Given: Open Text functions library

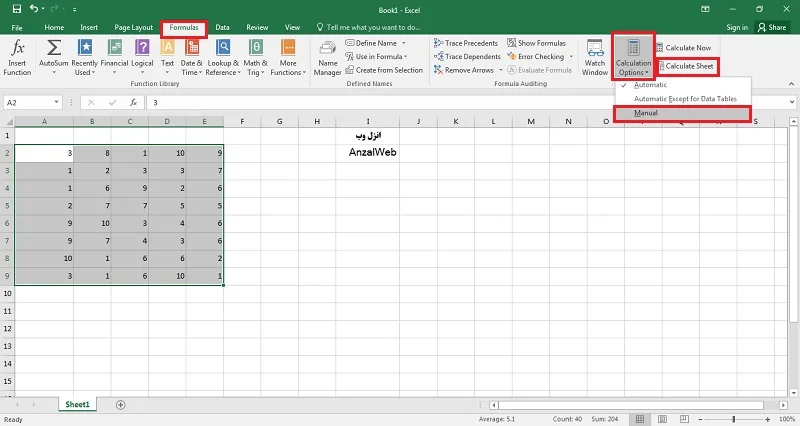Looking at the screenshot, I should coord(167,58).
